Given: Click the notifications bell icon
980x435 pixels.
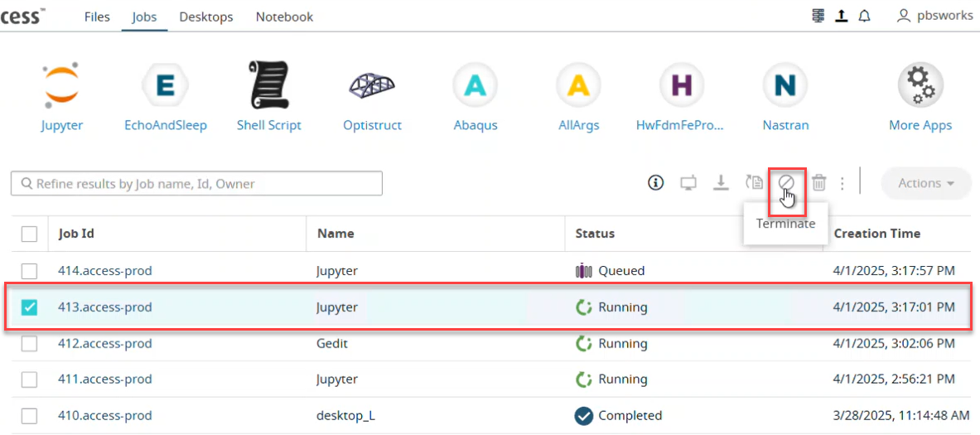Looking at the screenshot, I should click(x=865, y=16).
